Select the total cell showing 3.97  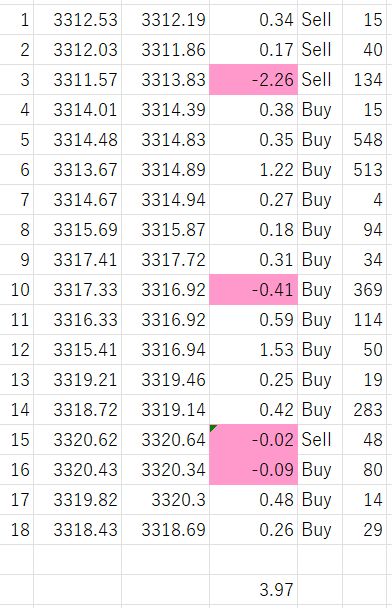tap(254, 589)
